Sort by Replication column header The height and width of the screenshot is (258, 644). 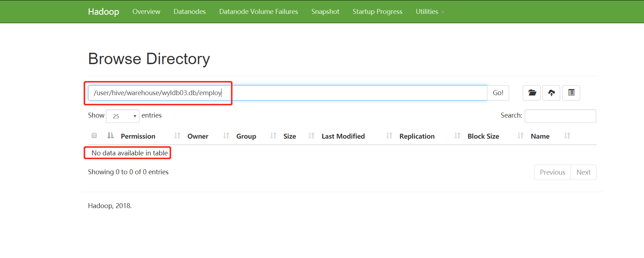(417, 136)
